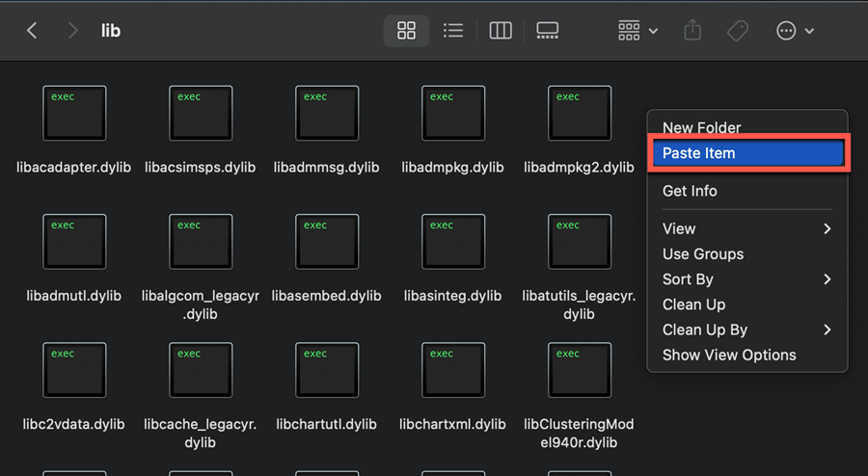Choose Get Info from context menu
The width and height of the screenshot is (868, 476).
pyautogui.click(x=747, y=191)
